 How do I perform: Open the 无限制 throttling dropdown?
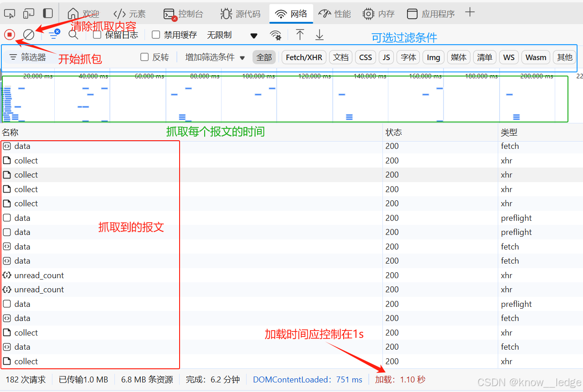tap(232, 35)
